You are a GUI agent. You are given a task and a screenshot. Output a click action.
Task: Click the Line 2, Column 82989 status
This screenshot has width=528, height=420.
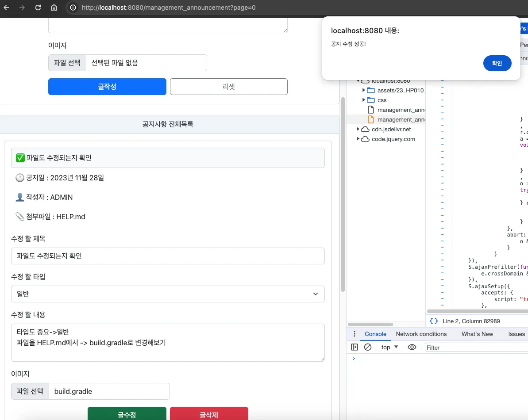[471, 321]
